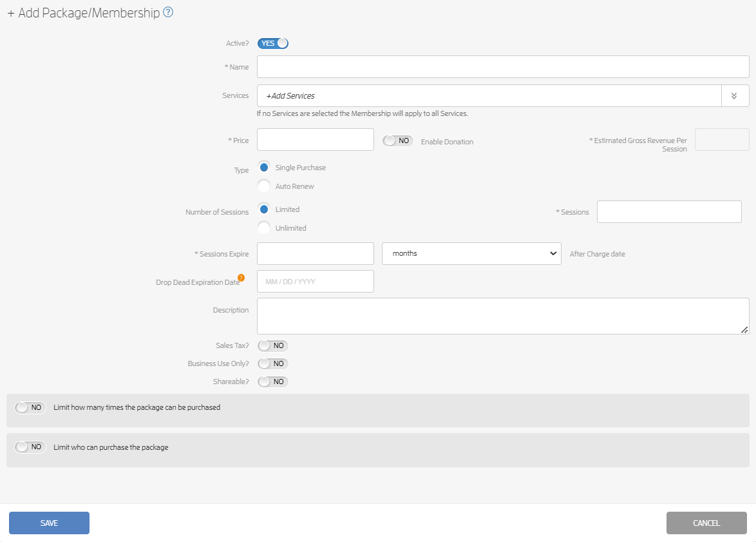
Task: Click the Name input field
Action: pos(503,66)
